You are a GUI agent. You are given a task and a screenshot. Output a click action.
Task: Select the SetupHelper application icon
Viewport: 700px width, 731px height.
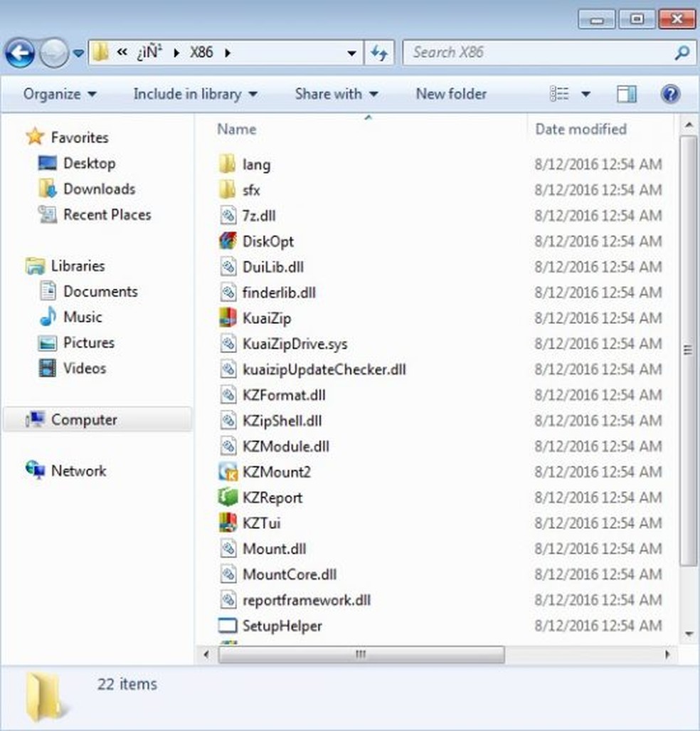pyautogui.click(x=228, y=626)
